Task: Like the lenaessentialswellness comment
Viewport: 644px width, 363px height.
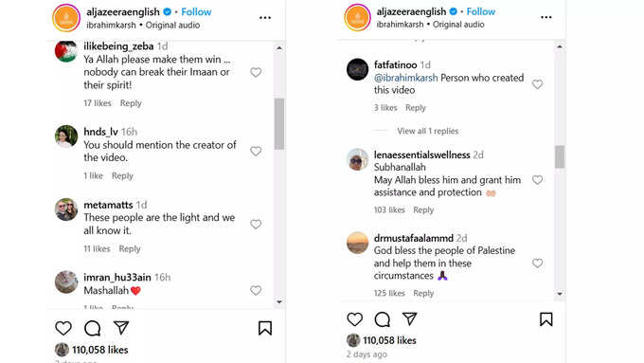Action: tap(537, 180)
